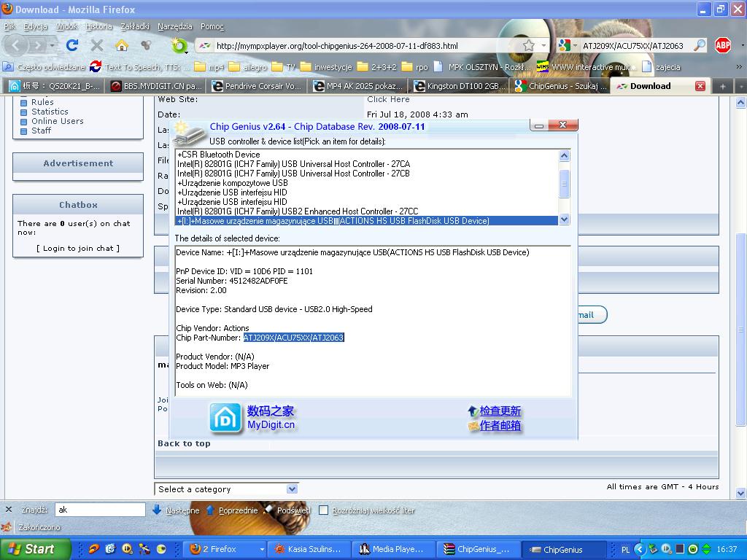Open the mp4 bookmarks folder
Image resolution: width=747 pixels, height=560 pixels.
tap(209, 67)
